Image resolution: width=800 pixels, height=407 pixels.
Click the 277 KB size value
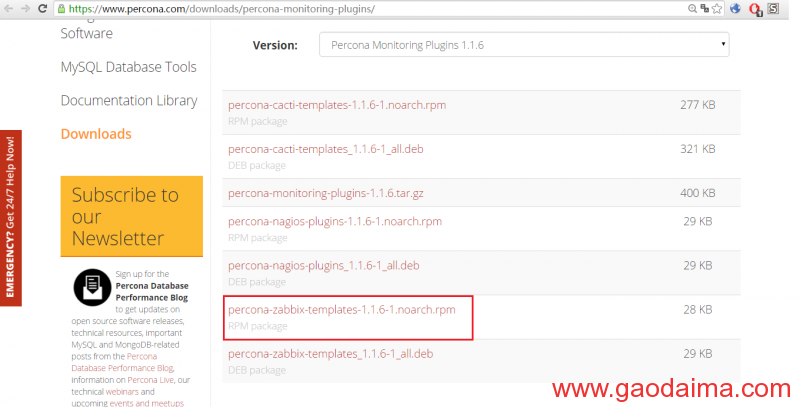click(x=697, y=105)
